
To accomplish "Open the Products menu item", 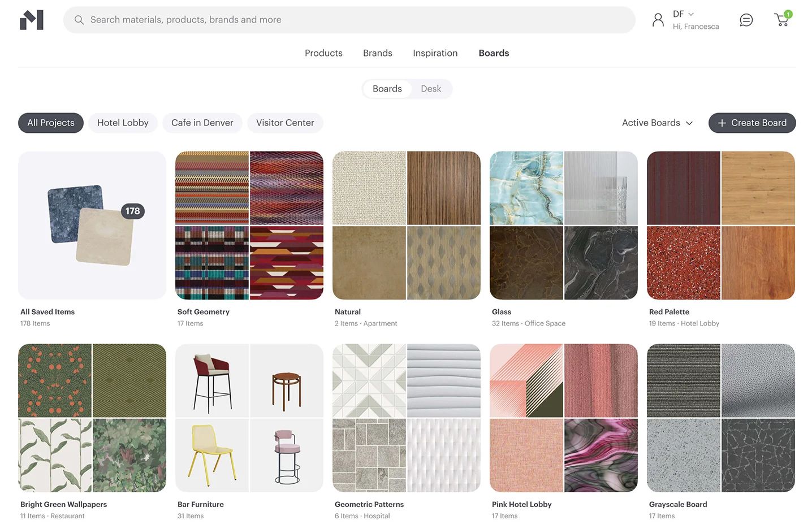I will [323, 53].
